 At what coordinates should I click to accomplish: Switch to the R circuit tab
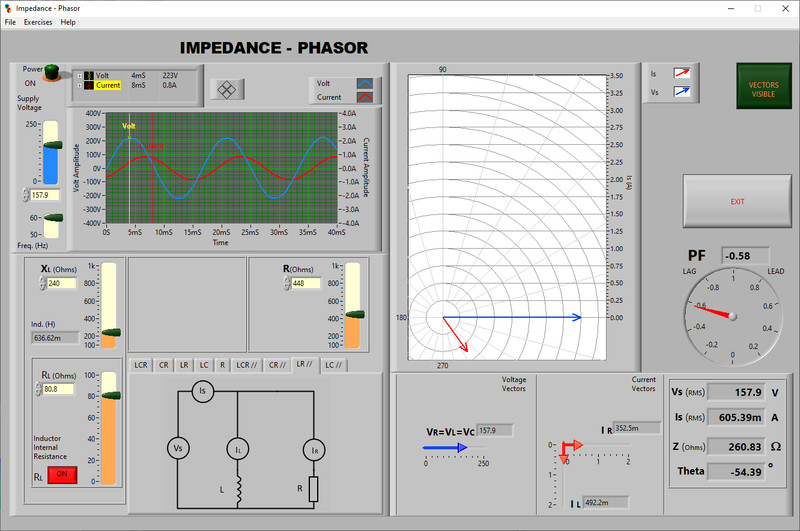(222, 365)
